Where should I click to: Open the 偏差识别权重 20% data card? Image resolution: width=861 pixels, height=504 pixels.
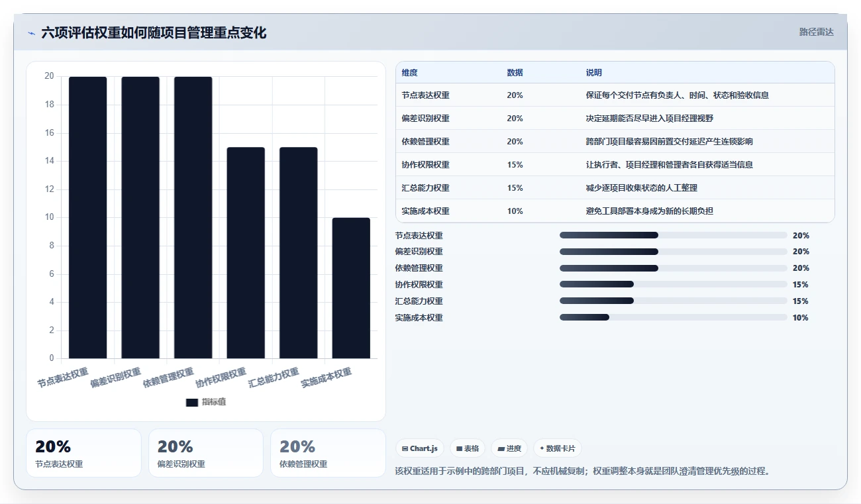click(206, 453)
